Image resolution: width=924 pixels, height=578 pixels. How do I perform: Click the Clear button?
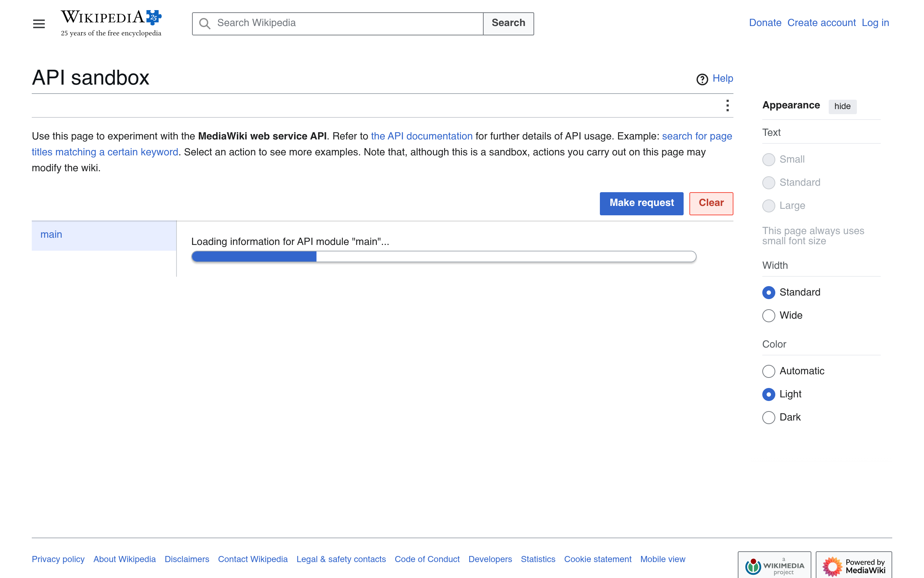point(711,203)
